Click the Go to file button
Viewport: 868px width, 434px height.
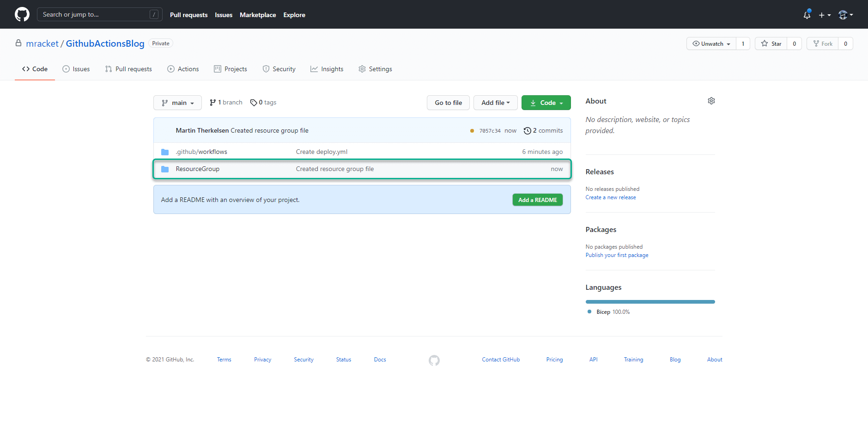point(448,103)
